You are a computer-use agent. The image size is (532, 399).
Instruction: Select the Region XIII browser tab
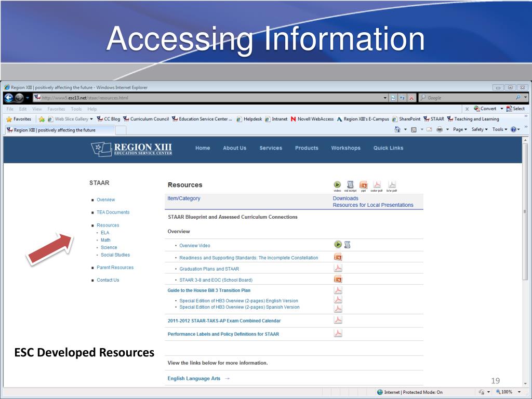60,130
